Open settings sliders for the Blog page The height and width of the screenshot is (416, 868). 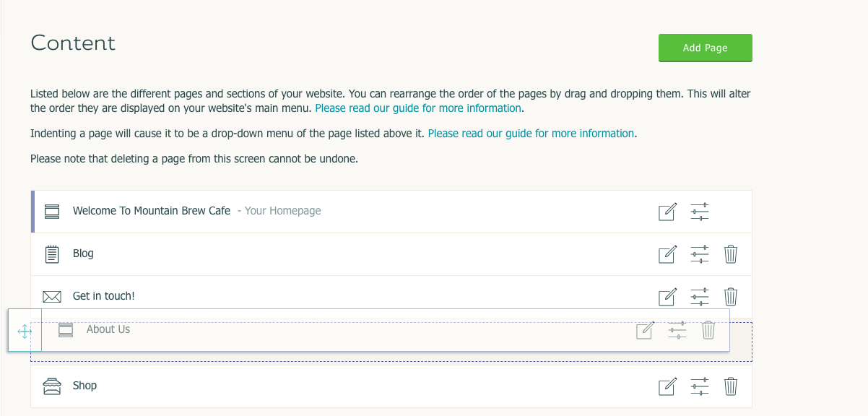tap(700, 254)
